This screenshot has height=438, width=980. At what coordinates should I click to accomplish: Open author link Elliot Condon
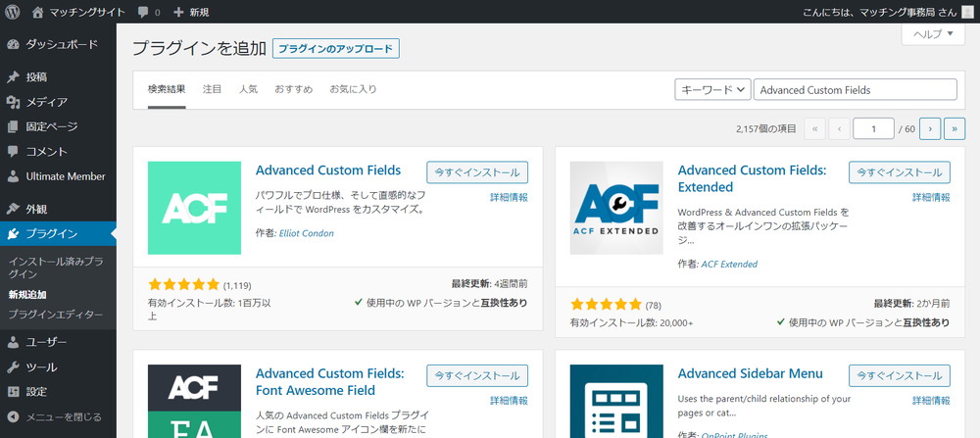(306, 233)
